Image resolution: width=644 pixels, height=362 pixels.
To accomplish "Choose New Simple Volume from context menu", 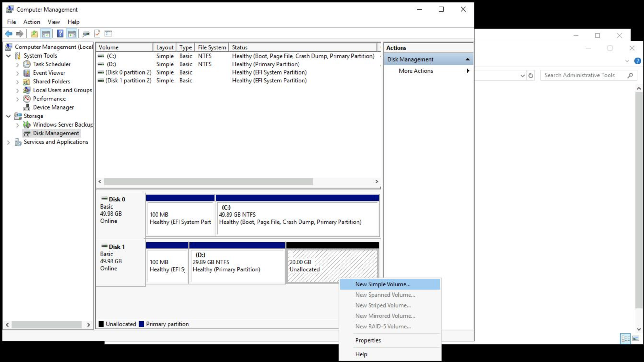I will (390, 284).
